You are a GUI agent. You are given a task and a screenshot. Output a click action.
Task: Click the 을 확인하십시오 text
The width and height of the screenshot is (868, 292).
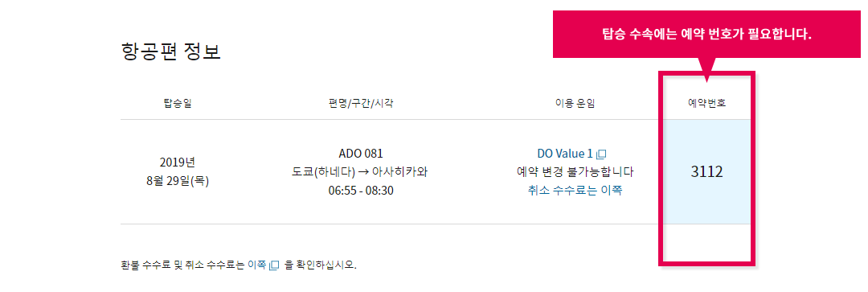(321, 265)
